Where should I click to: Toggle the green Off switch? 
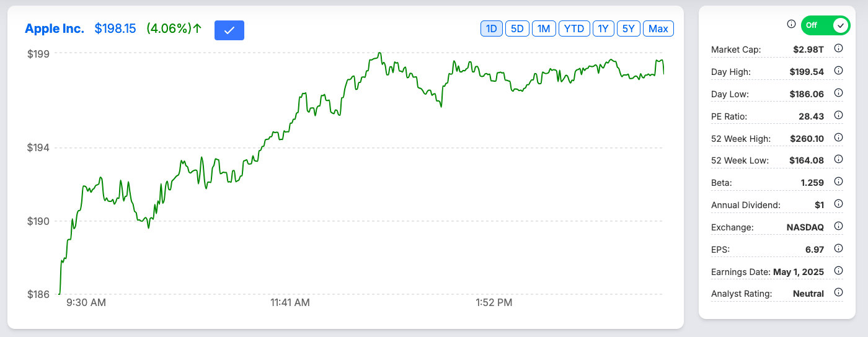[x=825, y=25]
